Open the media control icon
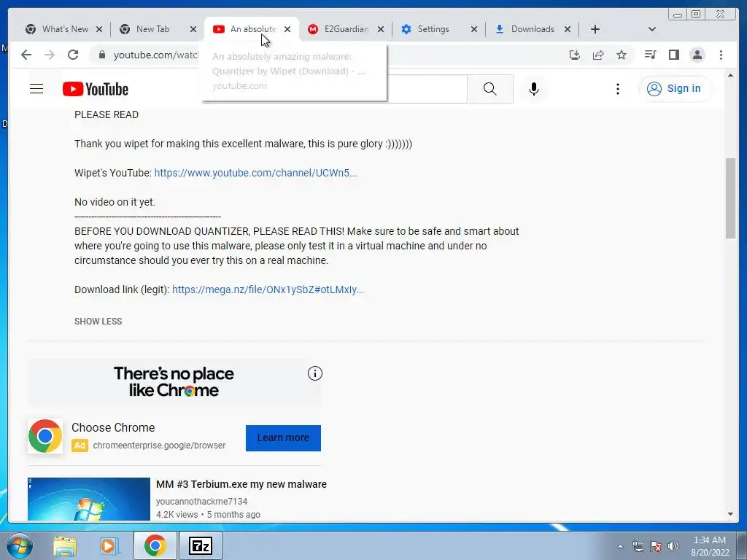Viewport: 747px width, 560px height. pos(650,55)
